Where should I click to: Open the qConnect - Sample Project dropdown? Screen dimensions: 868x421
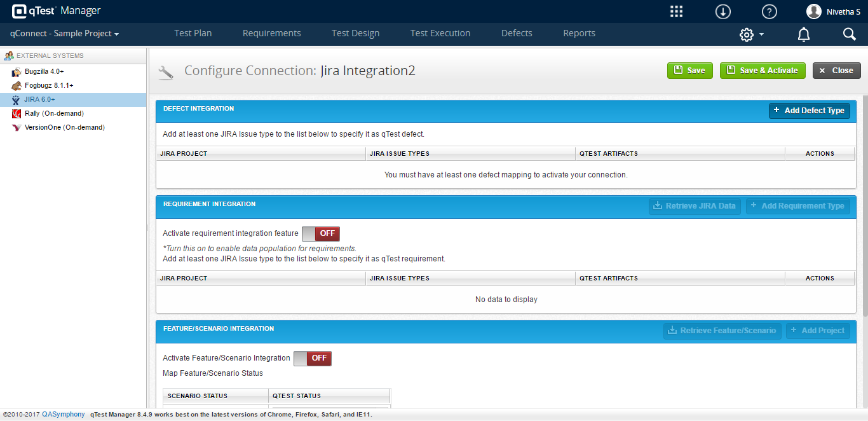[x=64, y=33]
